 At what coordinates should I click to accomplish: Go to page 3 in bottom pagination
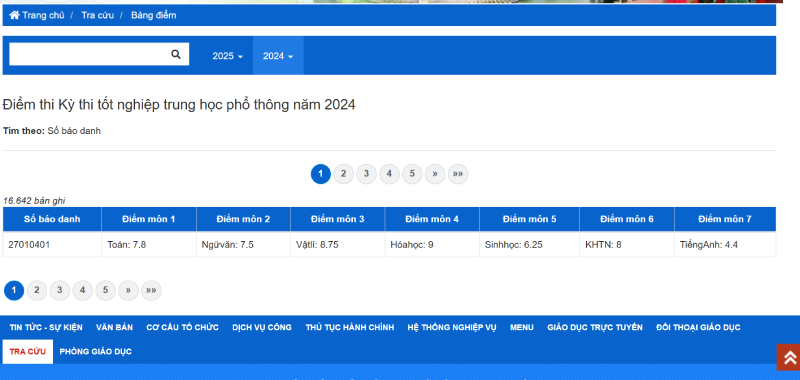pyautogui.click(x=60, y=290)
